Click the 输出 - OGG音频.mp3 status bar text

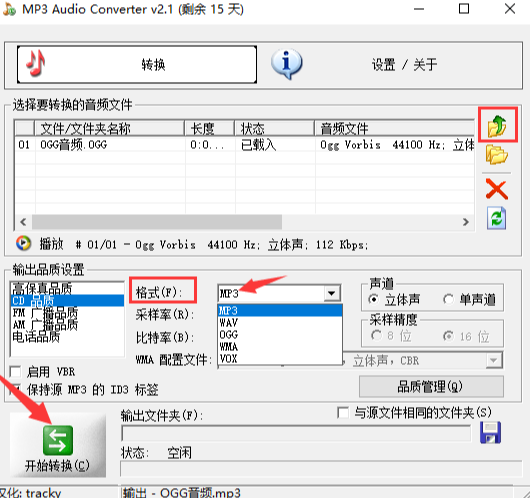[182, 493]
